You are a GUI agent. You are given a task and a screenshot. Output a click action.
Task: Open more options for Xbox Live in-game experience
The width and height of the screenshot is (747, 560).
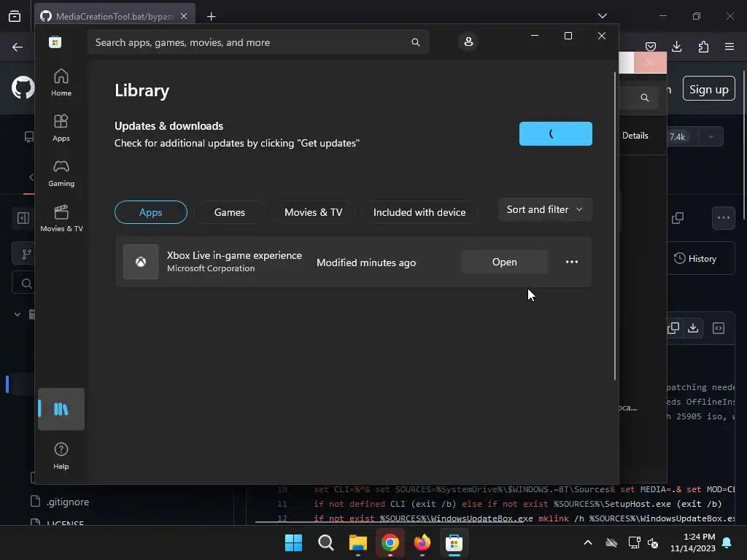point(572,262)
